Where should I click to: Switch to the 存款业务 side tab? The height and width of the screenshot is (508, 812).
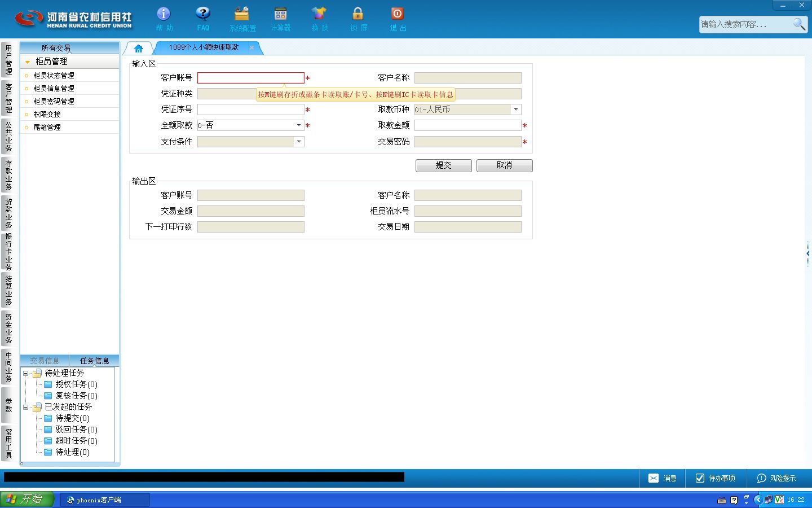(8, 175)
